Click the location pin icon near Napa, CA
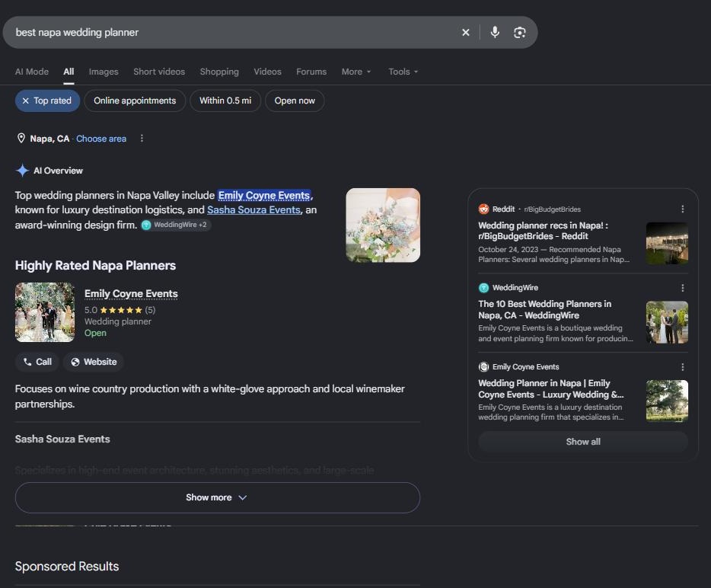711x588 pixels. pos(21,139)
